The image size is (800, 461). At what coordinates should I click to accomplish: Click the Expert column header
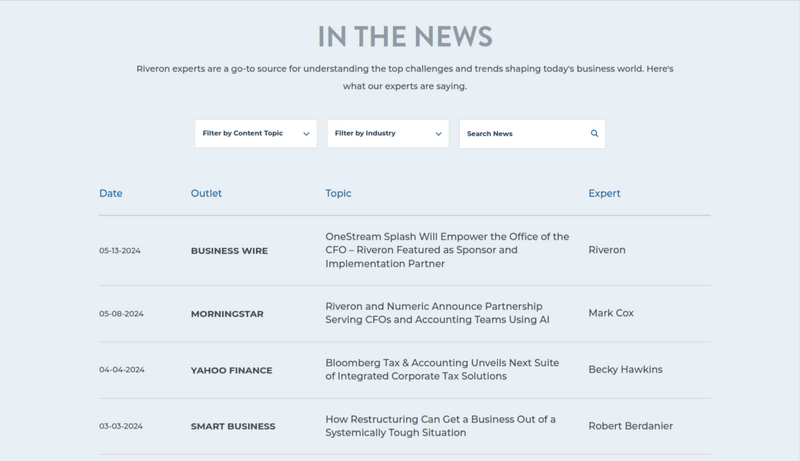tap(604, 193)
